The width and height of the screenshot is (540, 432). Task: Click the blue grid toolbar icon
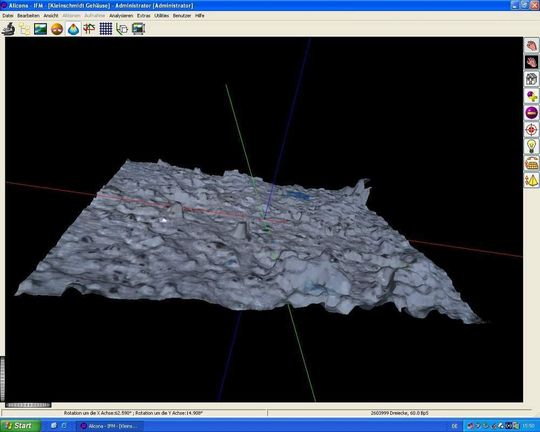coord(106,29)
